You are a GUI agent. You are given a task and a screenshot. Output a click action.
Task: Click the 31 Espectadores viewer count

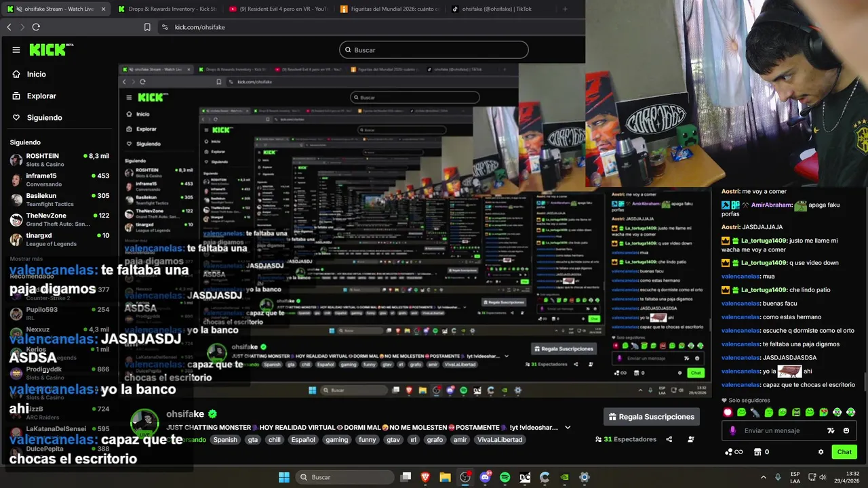click(x=625, y=439)
